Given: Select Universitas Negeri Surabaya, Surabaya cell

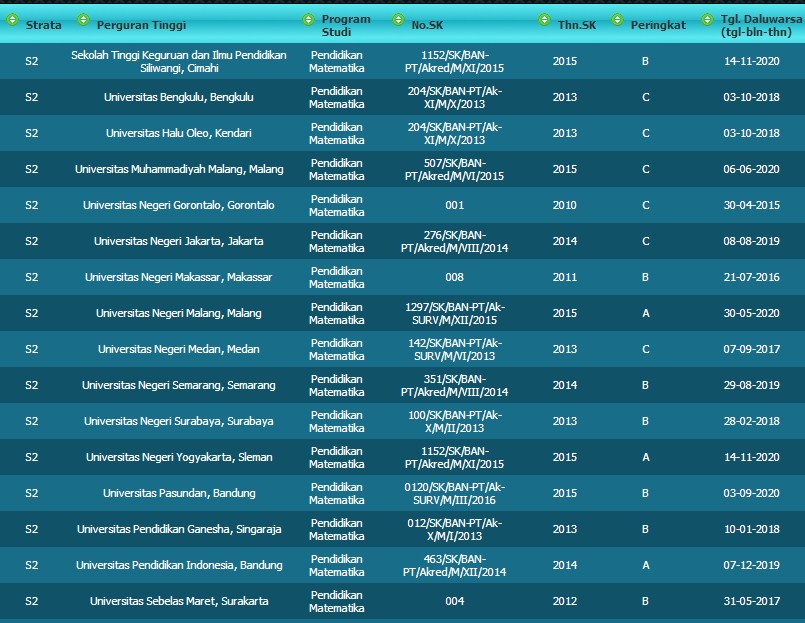Looking at the screenshot, I should pyautogui.click(x=179, y=421).
